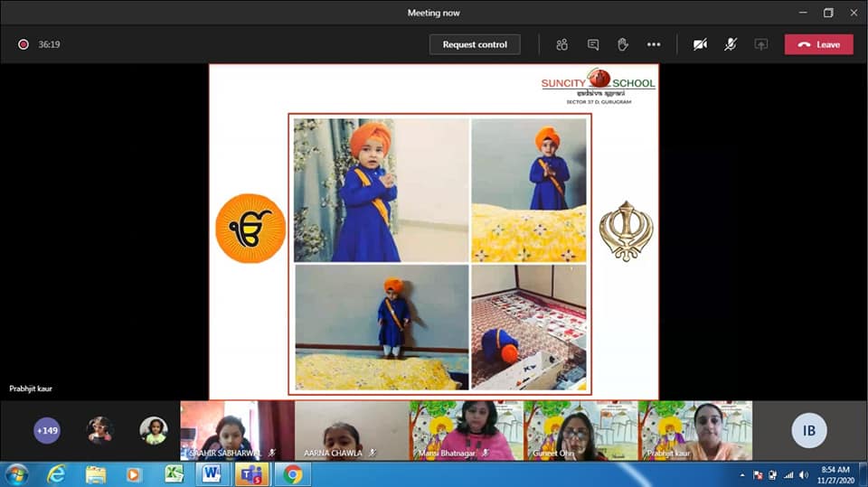Open Excel from the taskbar
868x487 pixels.
(174, 474)
